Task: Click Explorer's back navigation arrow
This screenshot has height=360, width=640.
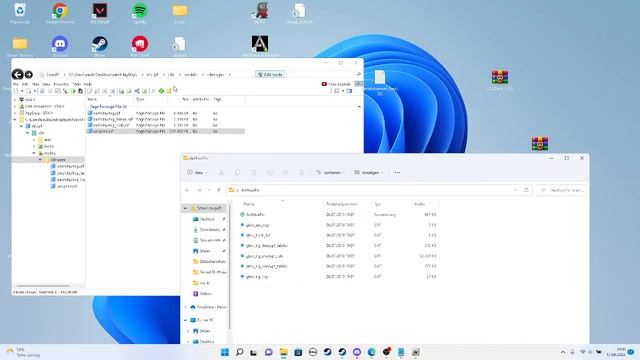Action: 187,190
